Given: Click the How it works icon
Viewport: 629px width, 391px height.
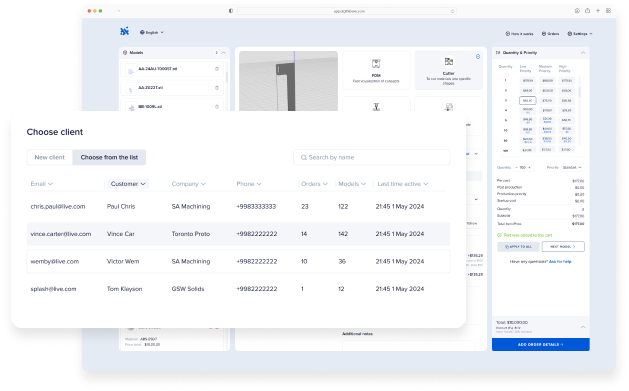Looking at the screenshot, I should pyautogui.click(x=507, y=34).
